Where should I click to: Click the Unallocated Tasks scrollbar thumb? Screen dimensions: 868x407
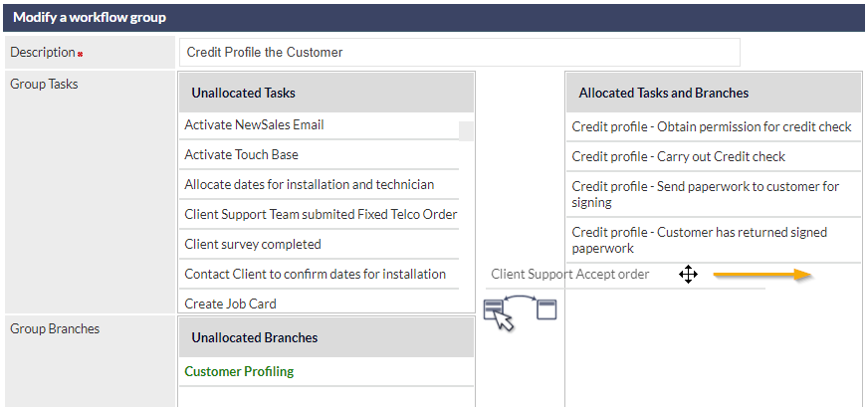click(466, 131)
